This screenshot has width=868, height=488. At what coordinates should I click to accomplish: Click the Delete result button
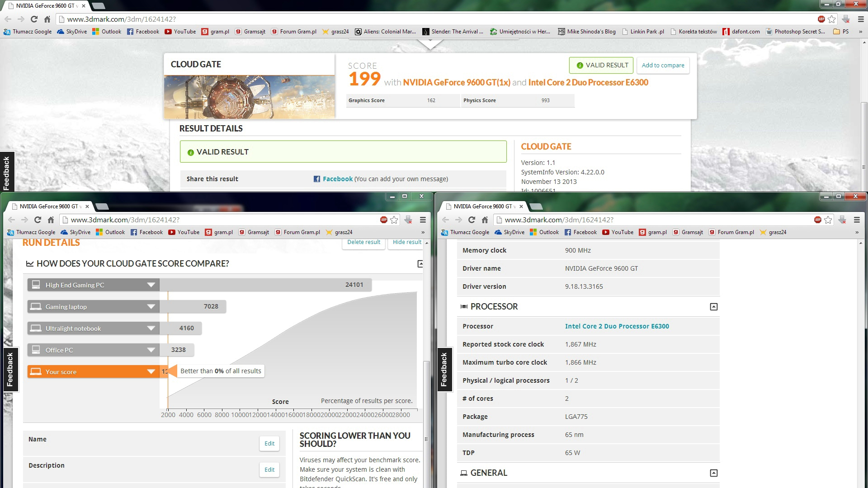tap(363, 242)
